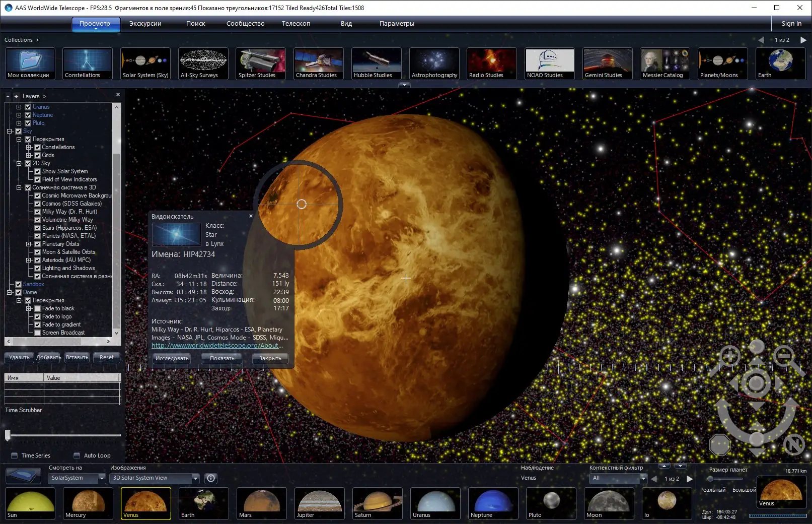Toggle the Constellations layer checkbox

[37, 147]
